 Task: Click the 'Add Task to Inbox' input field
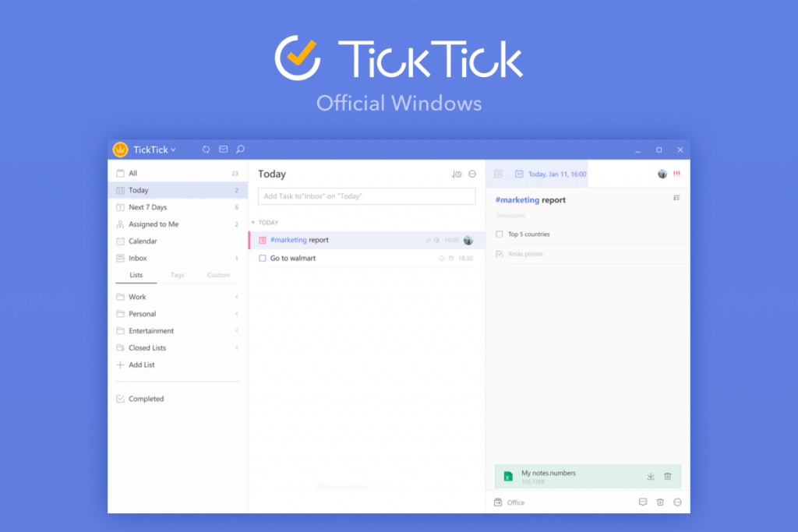(x=366, y=196)
